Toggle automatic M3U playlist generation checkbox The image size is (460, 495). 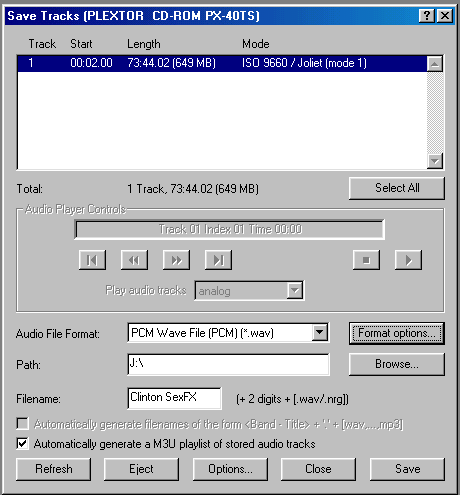pos(22,444)
